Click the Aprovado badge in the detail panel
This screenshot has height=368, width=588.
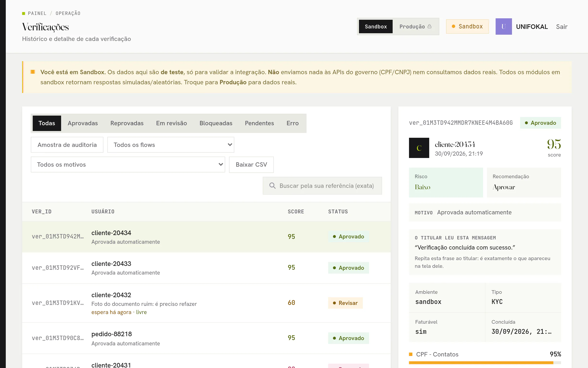(x=540, y=123)
